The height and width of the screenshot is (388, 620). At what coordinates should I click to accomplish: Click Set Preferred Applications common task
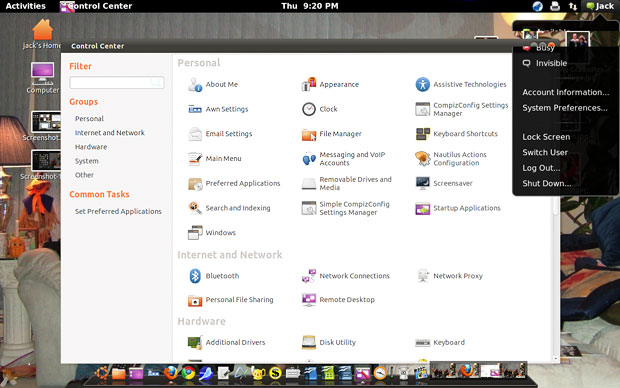(x=118, y=212)
